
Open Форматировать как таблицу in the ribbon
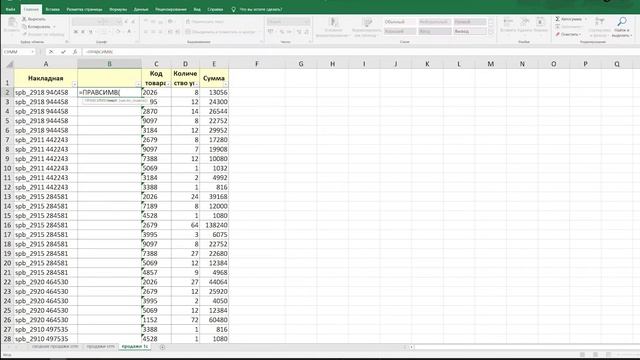click(367, 27)
